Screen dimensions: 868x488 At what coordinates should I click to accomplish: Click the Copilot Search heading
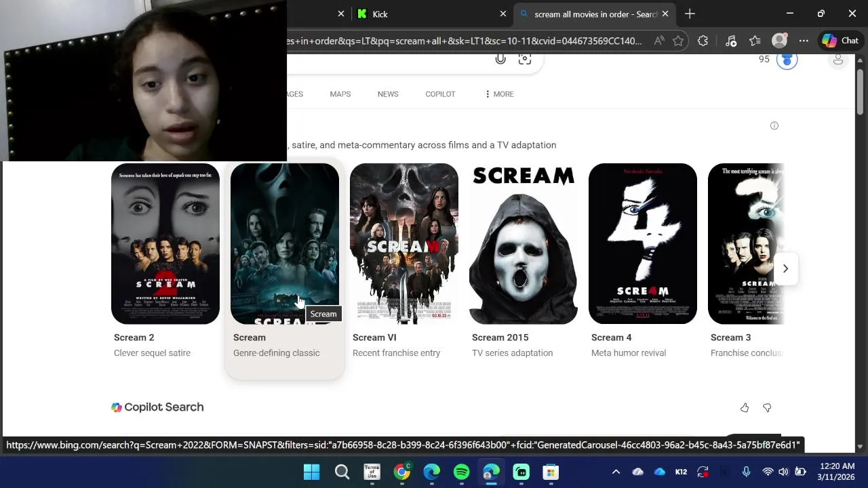point(157,407)
